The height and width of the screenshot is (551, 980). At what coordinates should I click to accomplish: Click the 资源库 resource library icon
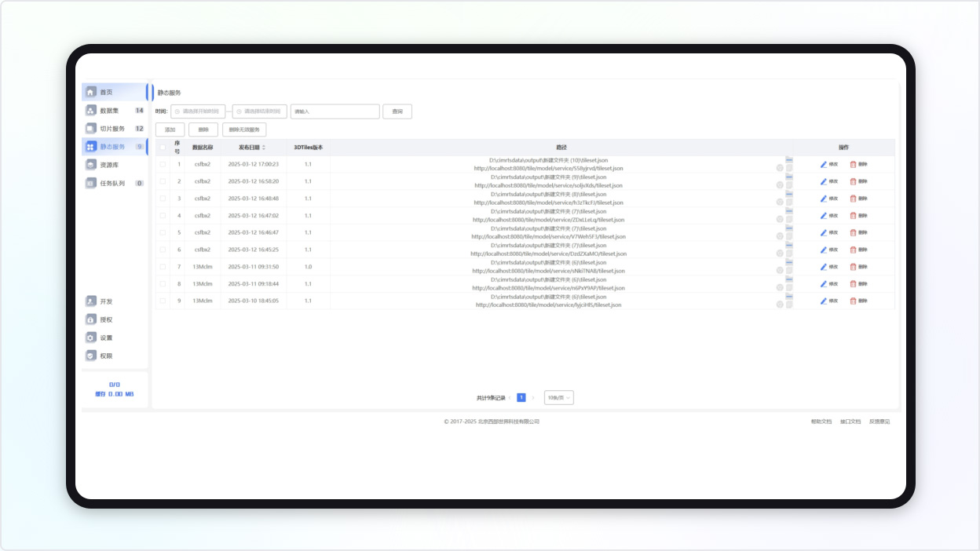tap(91, 165)
